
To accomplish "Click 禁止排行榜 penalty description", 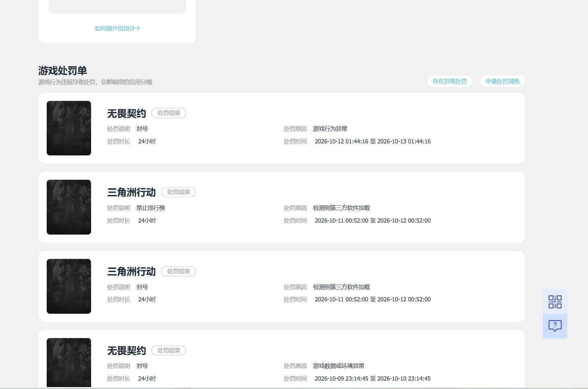I will [151, 208].
